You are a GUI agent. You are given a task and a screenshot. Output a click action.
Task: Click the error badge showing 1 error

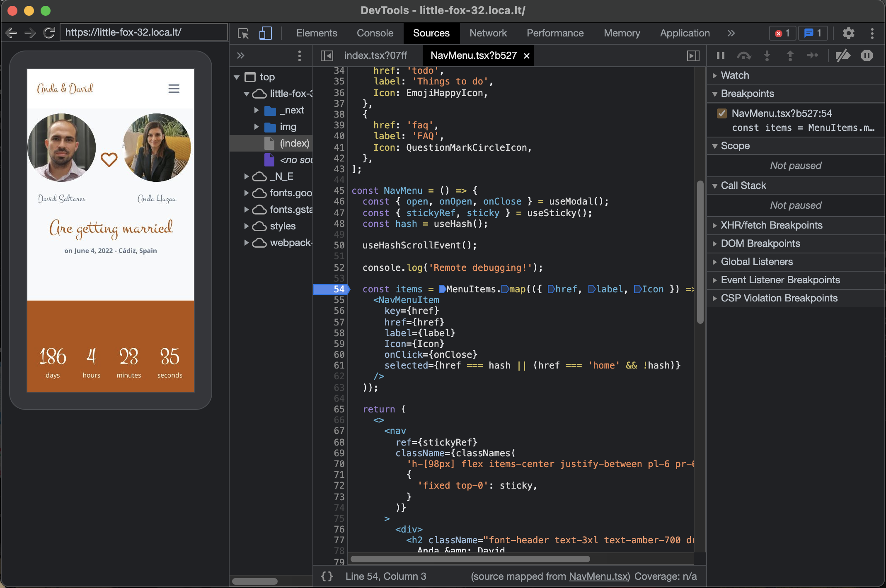[783, 33]
